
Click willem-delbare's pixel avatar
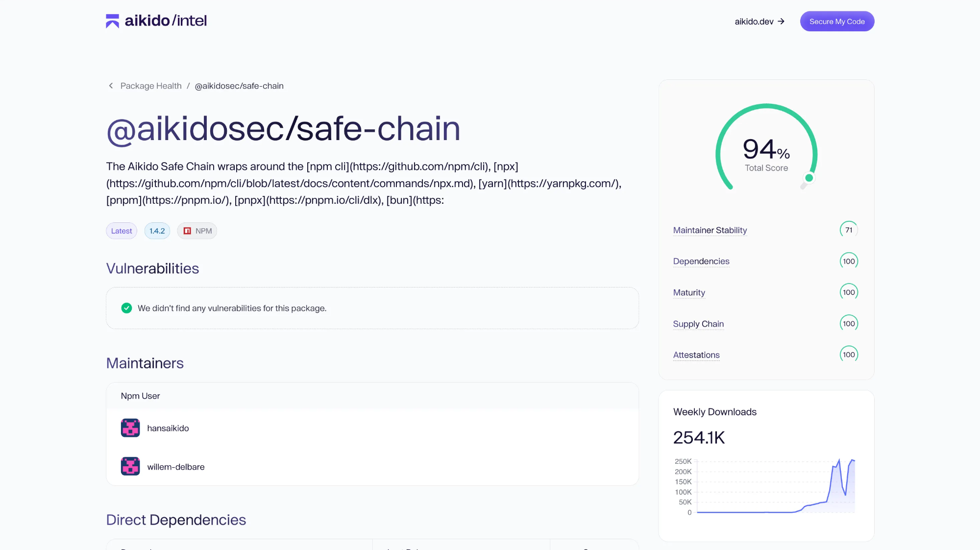pos(130,466)
